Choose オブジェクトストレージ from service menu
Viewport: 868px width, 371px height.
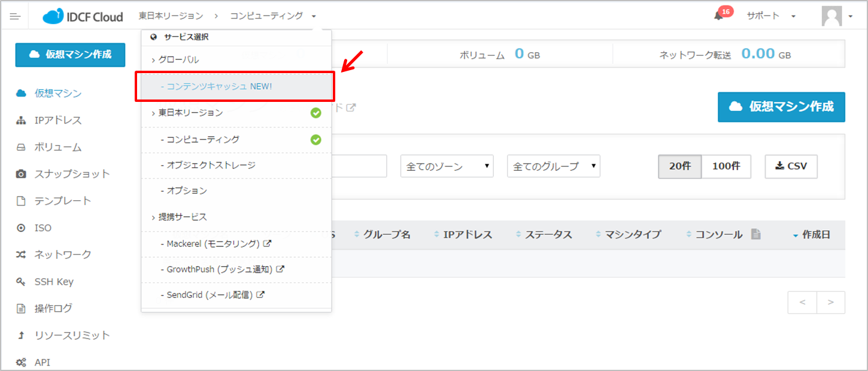[211, 165]
